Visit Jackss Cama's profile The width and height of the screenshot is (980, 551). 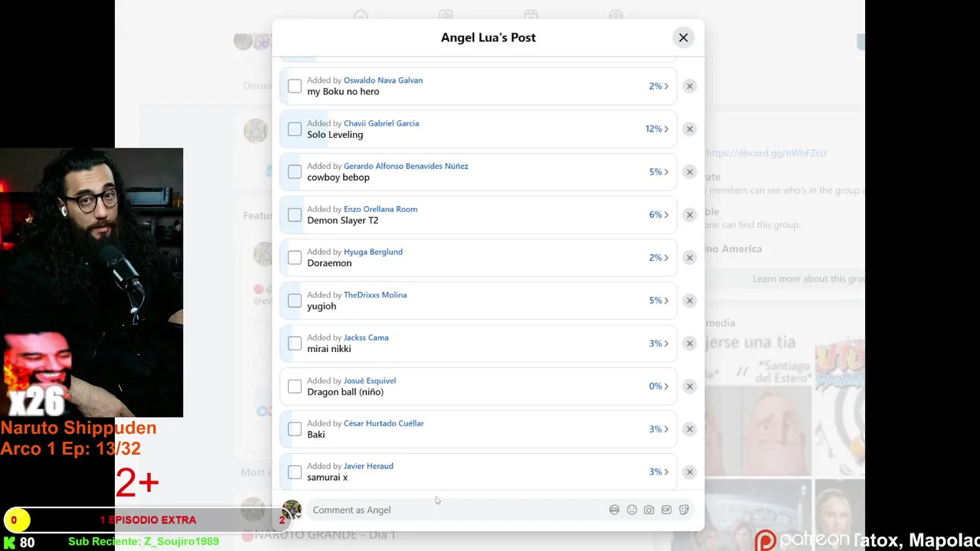click(x=366, y=337)
